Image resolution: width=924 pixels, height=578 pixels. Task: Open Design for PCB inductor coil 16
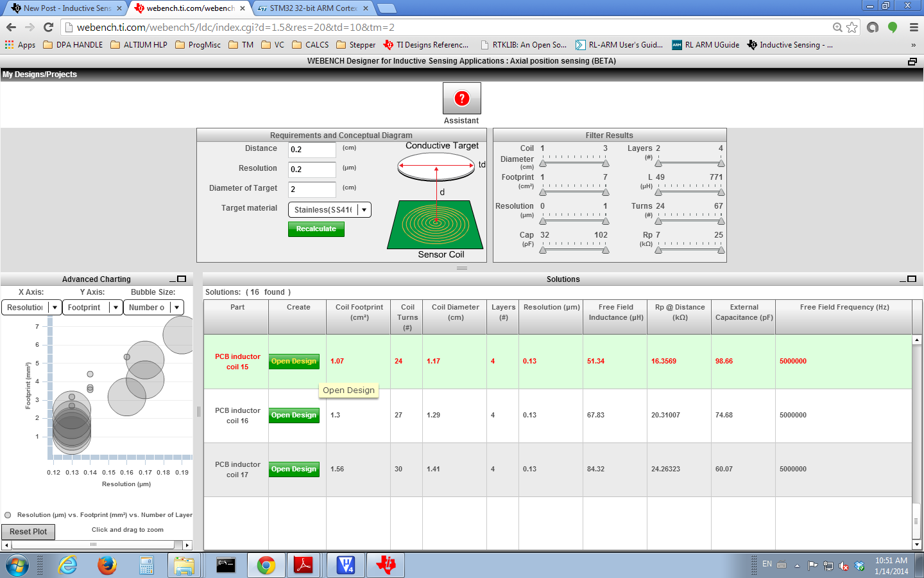tap(294, 416)
